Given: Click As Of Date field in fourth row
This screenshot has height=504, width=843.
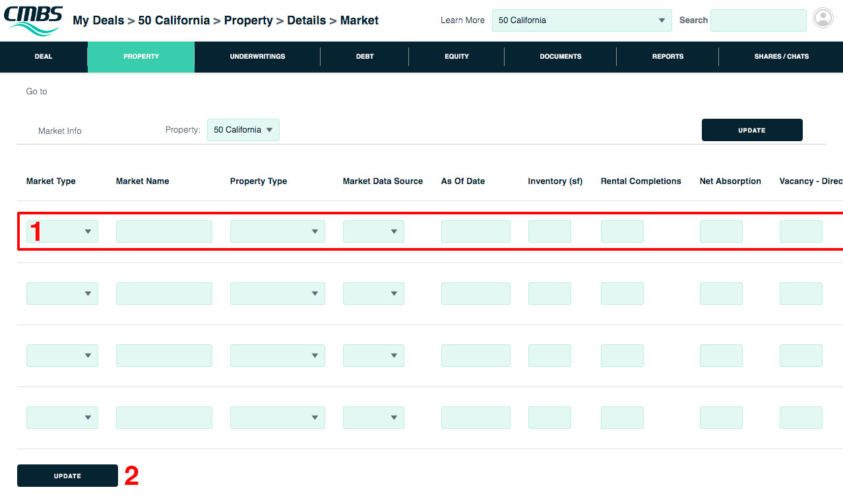Looking at the screenshot, I should click(x=475, y=418).
